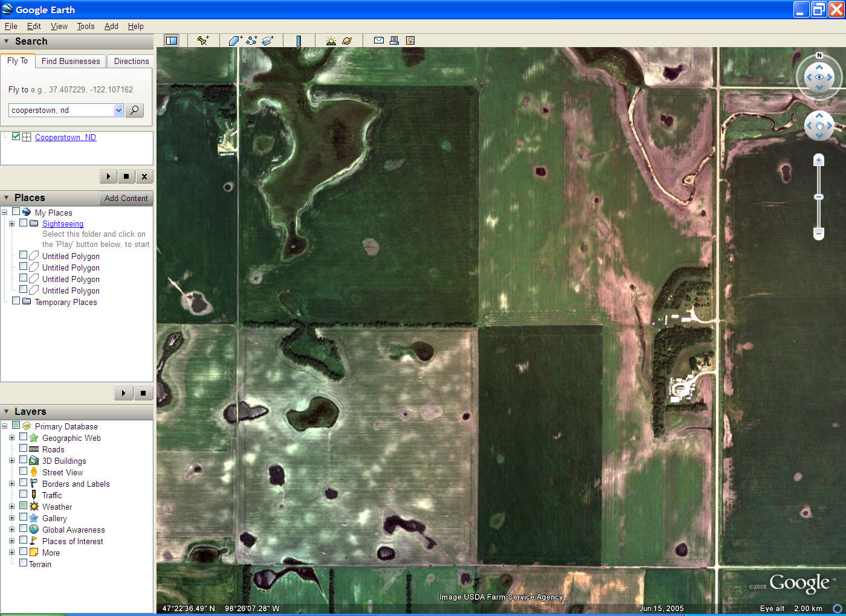The width and height of the screenshot is (846, 616).
Task: Add a polygon using the toolbar
Action: tap(235, 40)
